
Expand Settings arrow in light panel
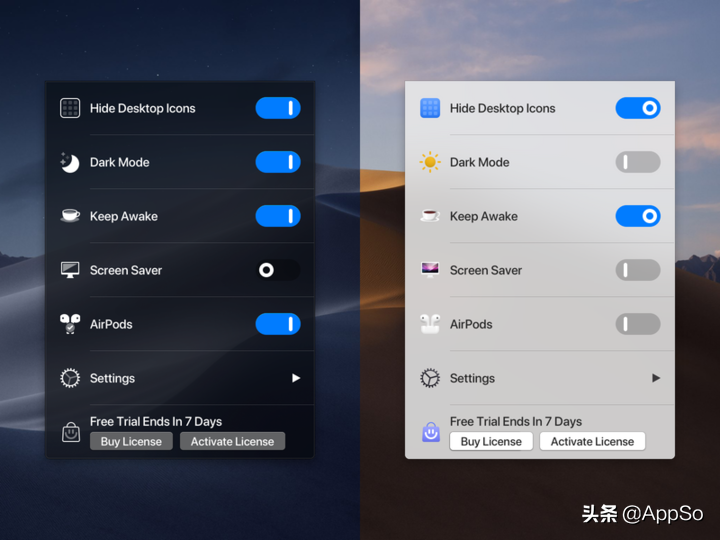656,378
